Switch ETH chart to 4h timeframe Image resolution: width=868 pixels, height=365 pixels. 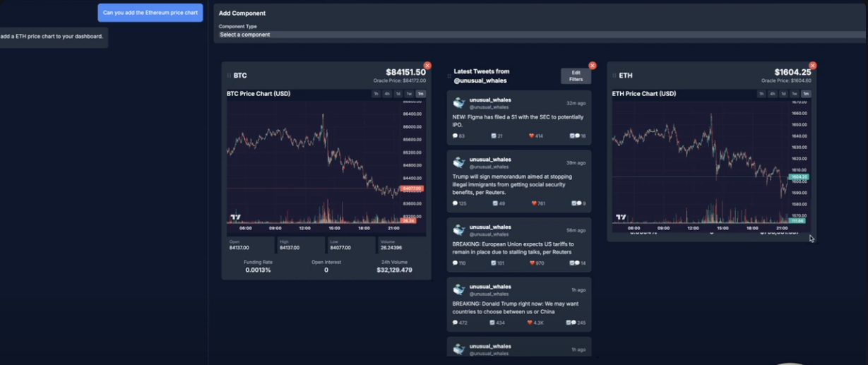point(773,94)
